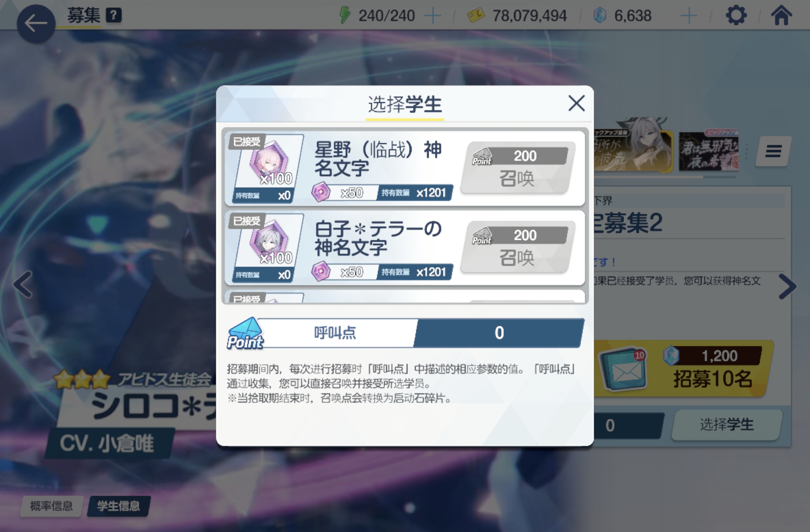Close the 选择学生 dialog

(577, 103)
